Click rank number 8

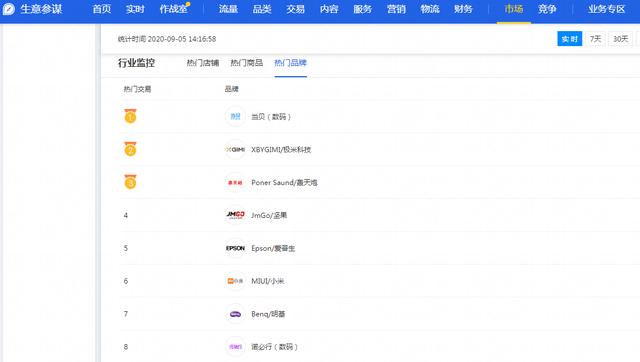126,346
